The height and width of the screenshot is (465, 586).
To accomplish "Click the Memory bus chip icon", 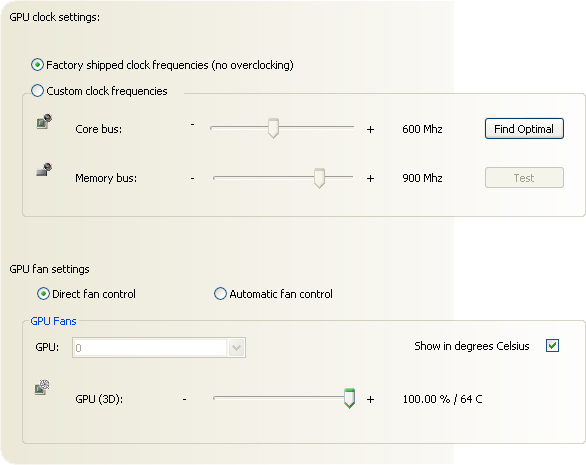I will coord(44,169).
